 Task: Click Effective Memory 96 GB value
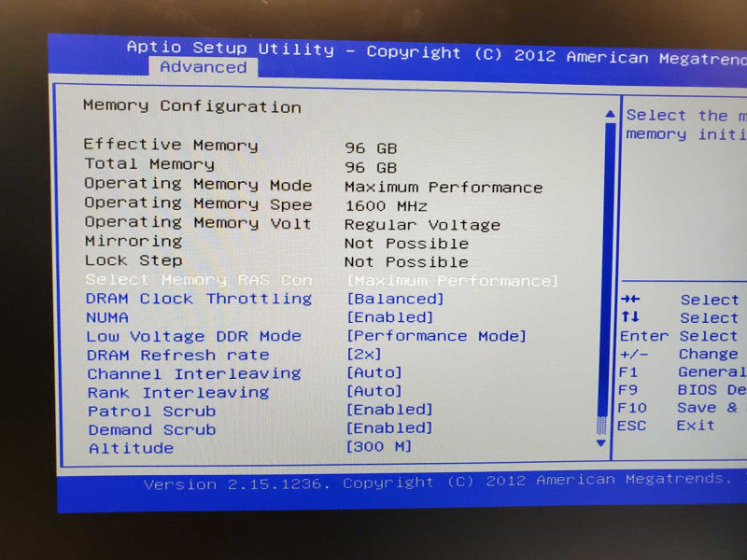[371, 148]
